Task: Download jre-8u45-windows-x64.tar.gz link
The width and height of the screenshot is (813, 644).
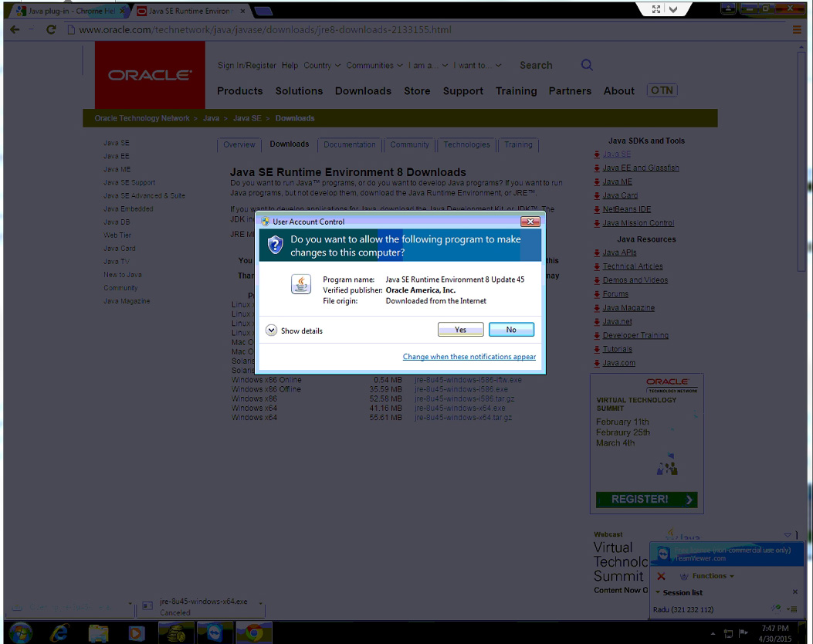Action: click(463, 418)
